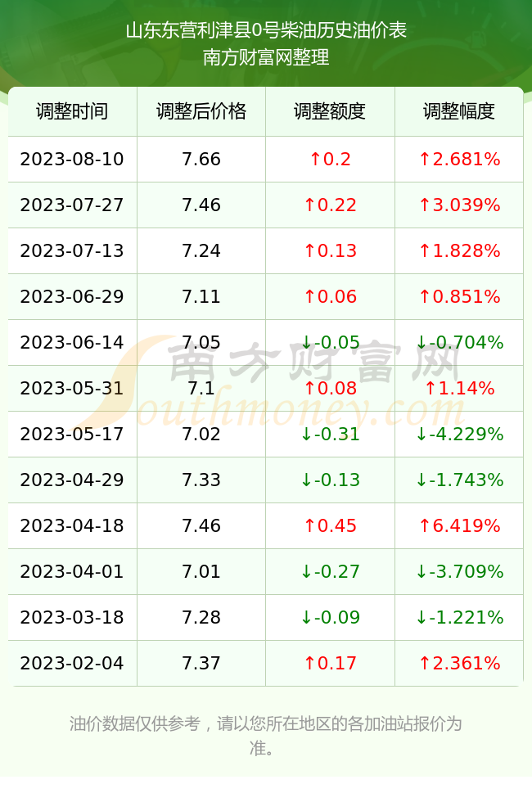Click the 调整幅度 column header
This screenshot has height=802, width=532.
pyautogui.click(x=459, y=111)
